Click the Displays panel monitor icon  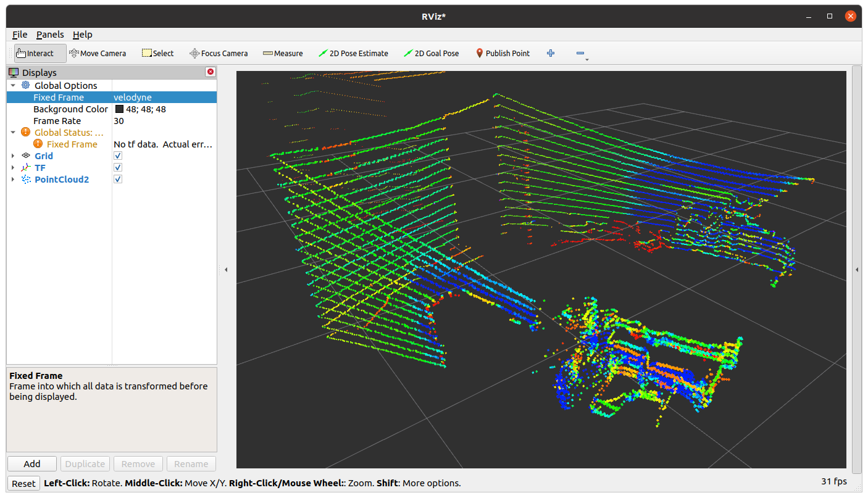[14, 72]
